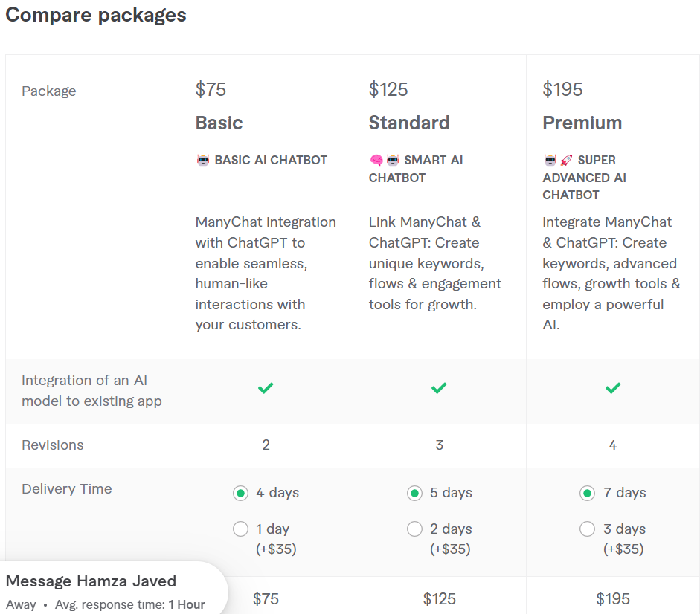Screen dimensions: 700x614
Task: Click the Standard package title
Action: click(409, 123)
